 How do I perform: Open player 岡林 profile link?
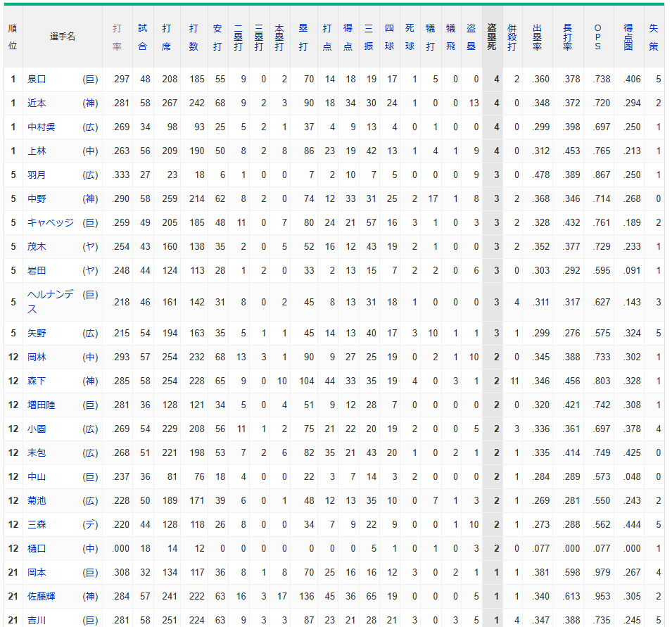(37, 357)
